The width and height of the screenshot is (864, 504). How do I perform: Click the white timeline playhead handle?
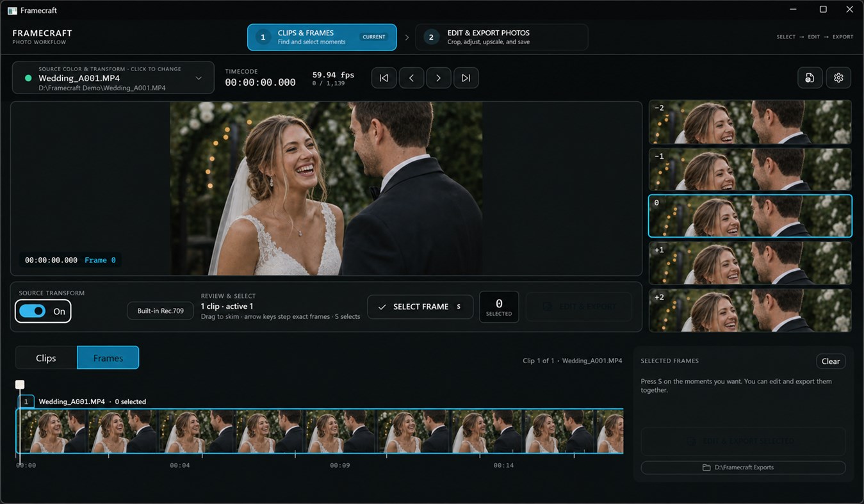(x=20, y=385)
